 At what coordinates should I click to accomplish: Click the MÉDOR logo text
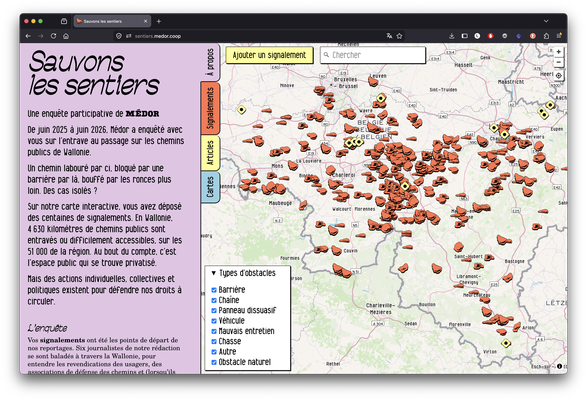142,113
